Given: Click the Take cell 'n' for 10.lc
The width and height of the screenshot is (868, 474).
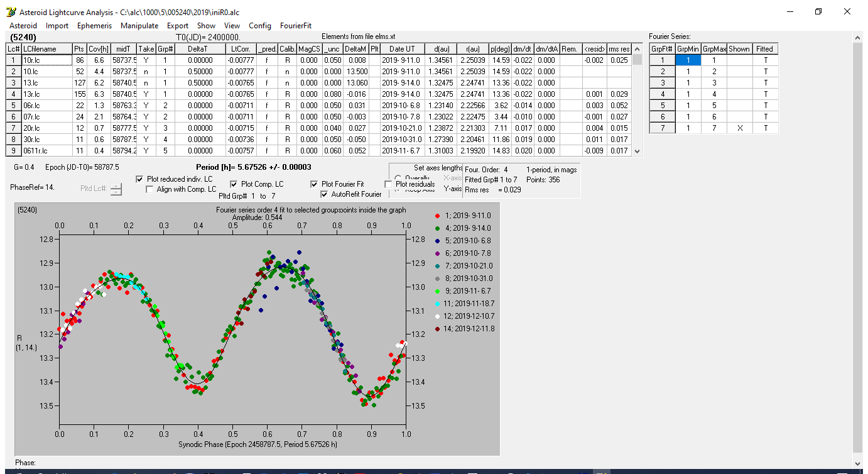Looking at the screenshot, I should coord(146,71).
